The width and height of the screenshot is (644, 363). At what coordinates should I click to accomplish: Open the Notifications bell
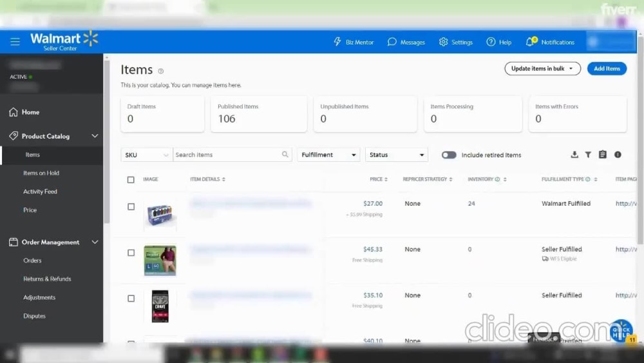(x=530, y=42)
